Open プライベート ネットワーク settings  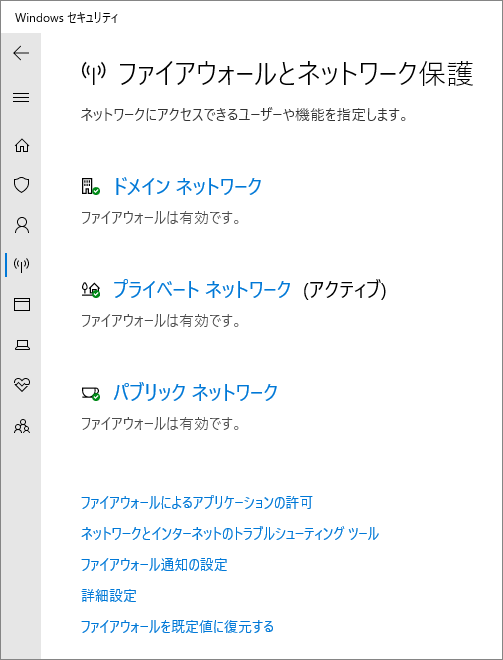click(x=202, y=290)
